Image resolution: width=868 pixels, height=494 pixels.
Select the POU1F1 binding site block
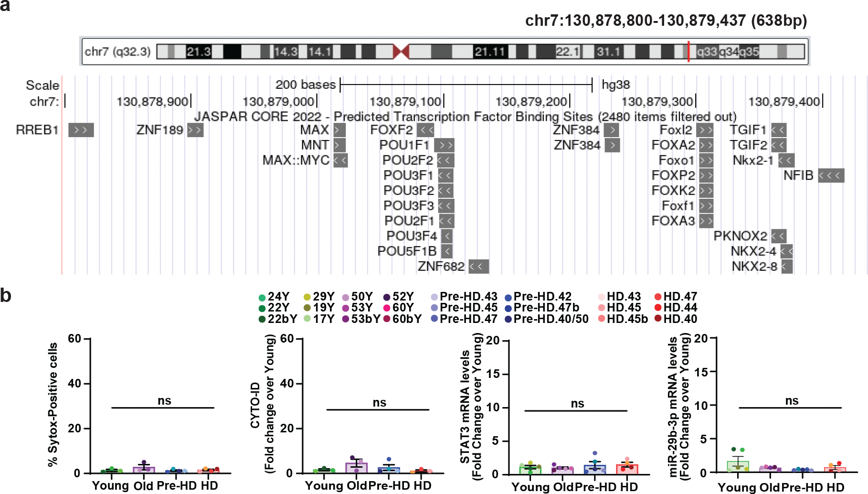pos(444,145)
